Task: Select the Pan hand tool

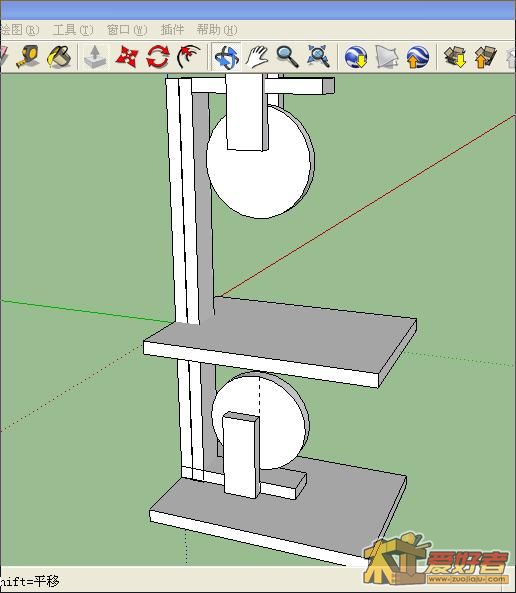Action: pyautogui.click(x=257, y=57)
